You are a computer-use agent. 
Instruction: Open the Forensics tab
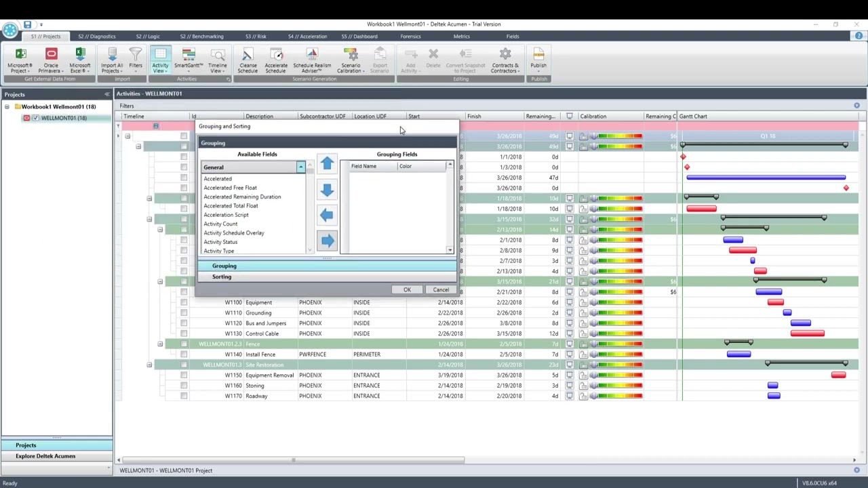pos(410,37)
